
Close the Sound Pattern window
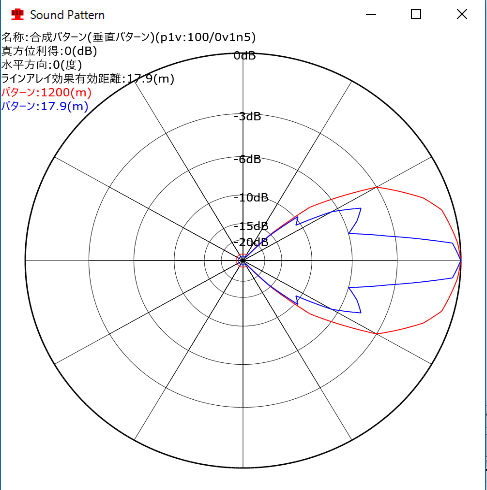(x=462, y=14)
